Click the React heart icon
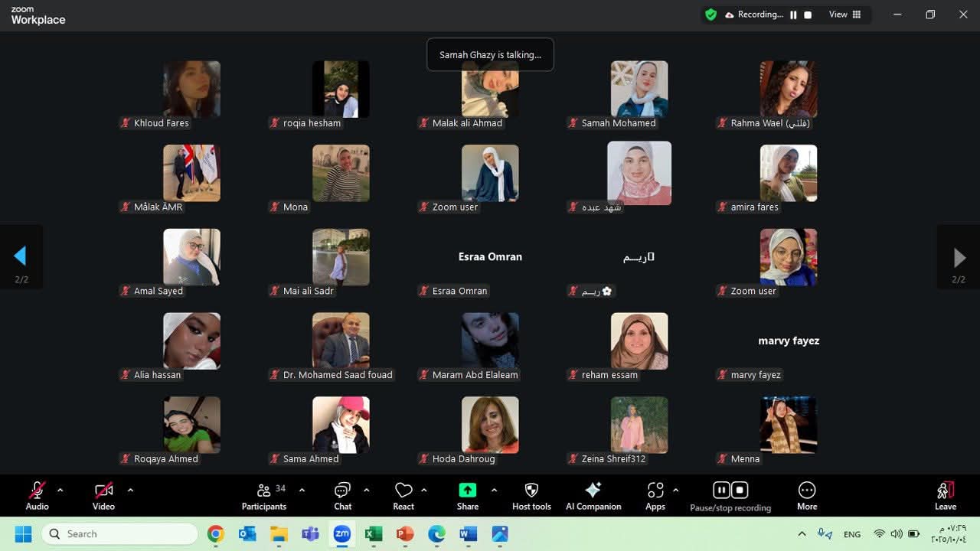The height and width of the screenshot is (551, 980). click(x=403, y=491)
